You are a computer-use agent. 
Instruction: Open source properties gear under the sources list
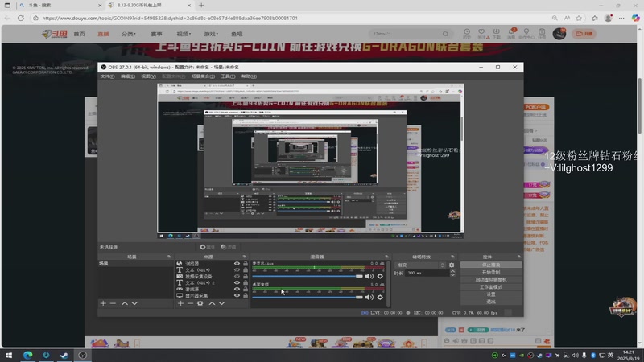[200, 303]
